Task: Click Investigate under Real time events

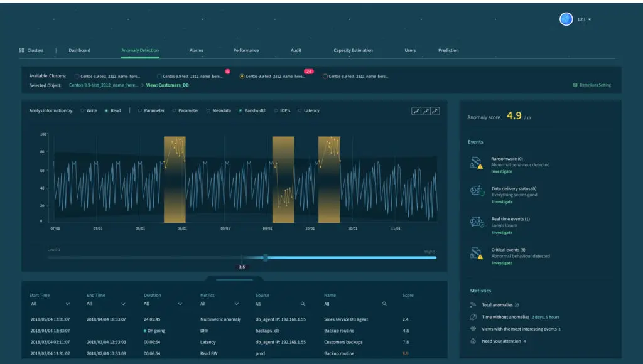Action: coord(502,232)
